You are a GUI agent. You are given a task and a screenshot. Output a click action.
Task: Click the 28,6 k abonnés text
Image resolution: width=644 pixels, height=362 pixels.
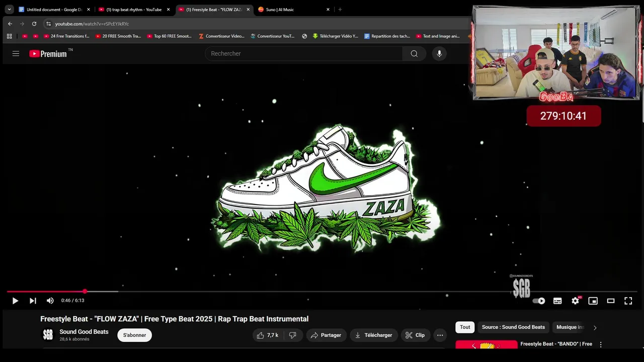point(74,339)
